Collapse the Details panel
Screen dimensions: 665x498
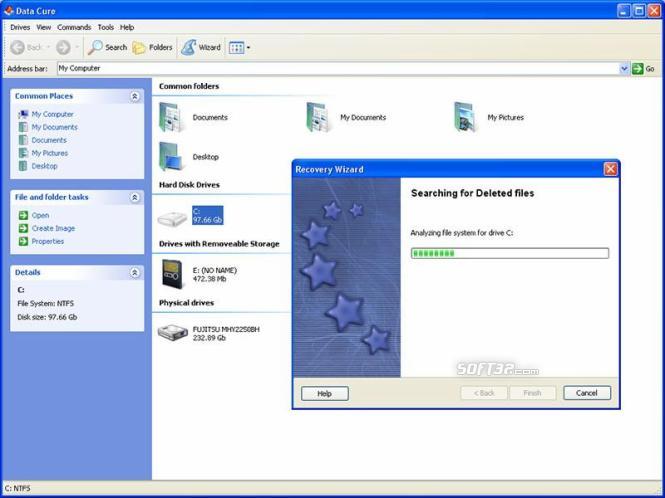(x=134, y=272)
